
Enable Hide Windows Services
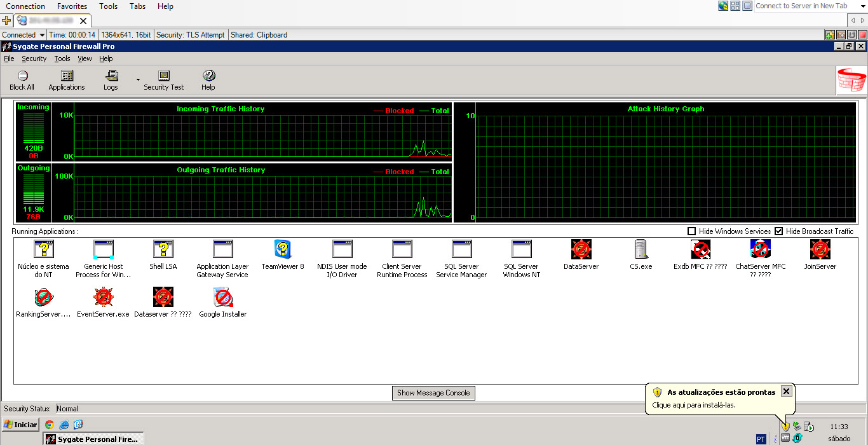point(691,231)
